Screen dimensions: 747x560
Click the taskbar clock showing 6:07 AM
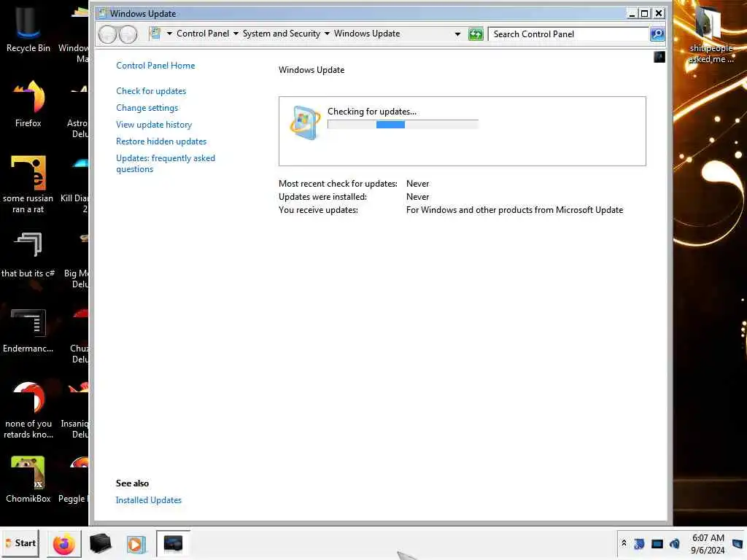(708, 544)
